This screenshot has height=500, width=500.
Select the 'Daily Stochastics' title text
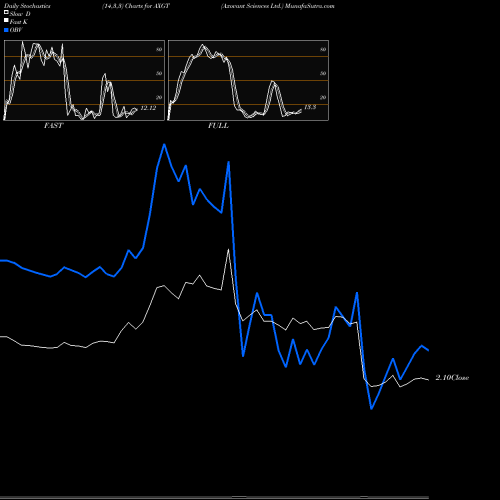(x=27, y=6)
